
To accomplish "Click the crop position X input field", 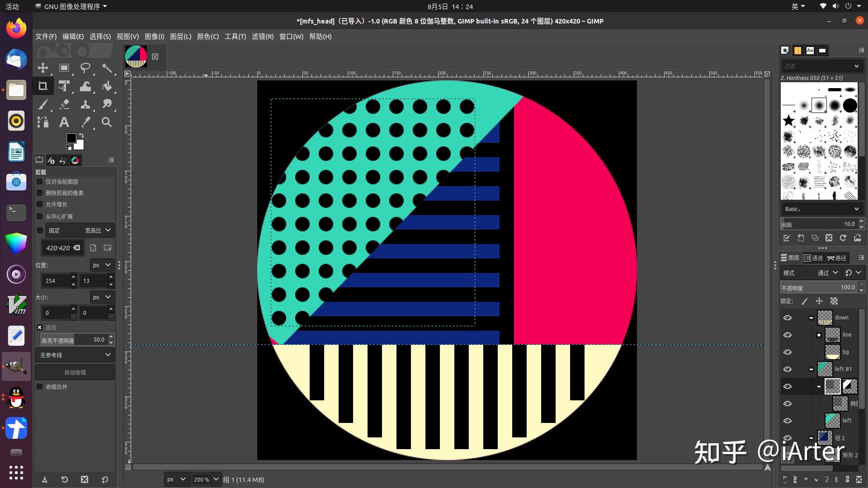I will click(55, 281).
